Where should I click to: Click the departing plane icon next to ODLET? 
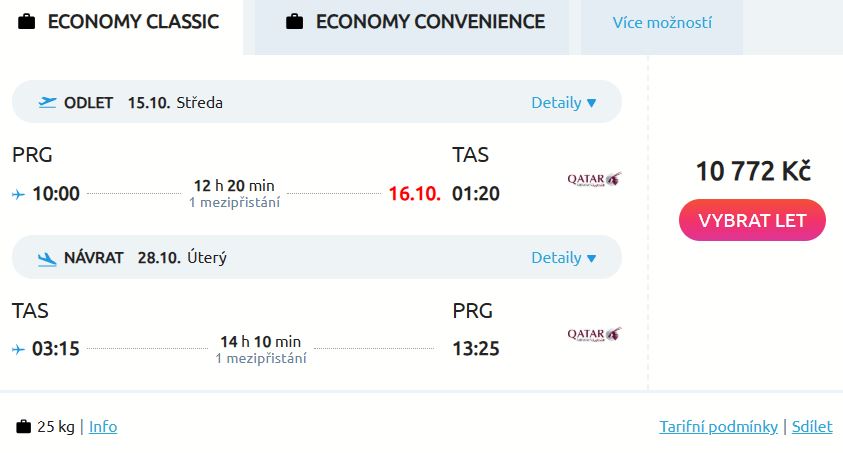[x=47, y=102]
